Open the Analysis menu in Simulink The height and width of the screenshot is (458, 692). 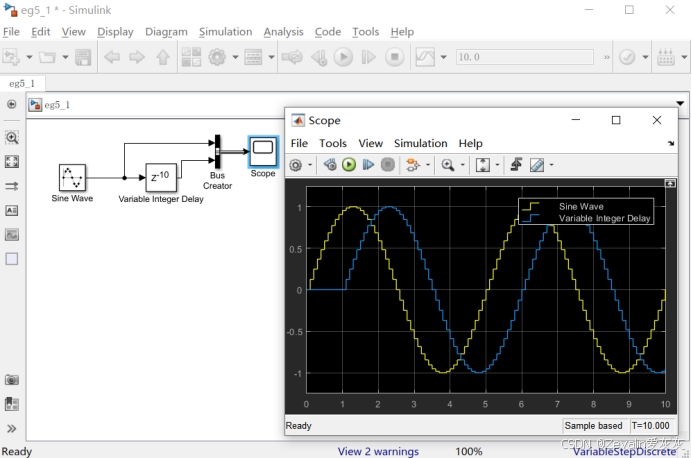[283, 32]
